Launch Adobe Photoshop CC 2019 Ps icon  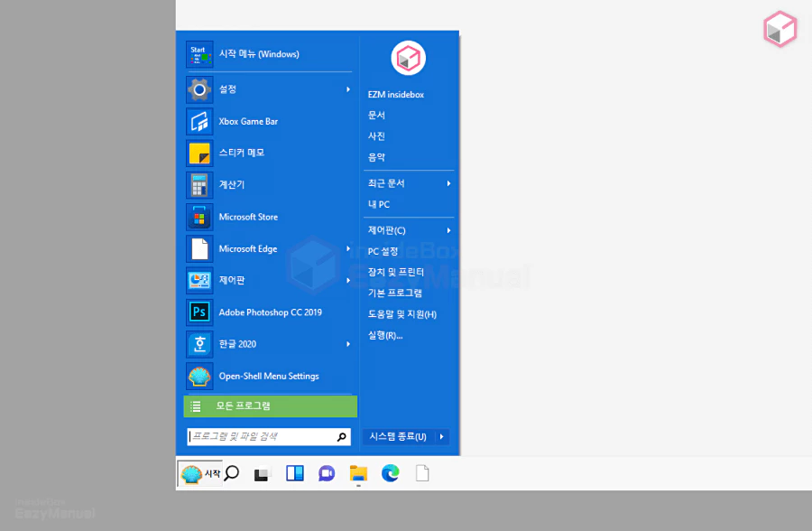(x=199, y=312)
